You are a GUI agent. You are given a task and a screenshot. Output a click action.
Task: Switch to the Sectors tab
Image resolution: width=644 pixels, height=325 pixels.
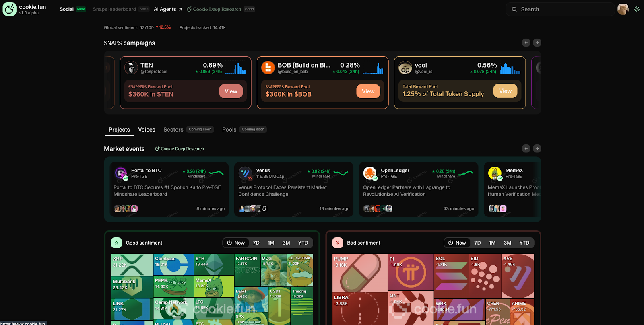pyautogui.click(x=188, y=130)
